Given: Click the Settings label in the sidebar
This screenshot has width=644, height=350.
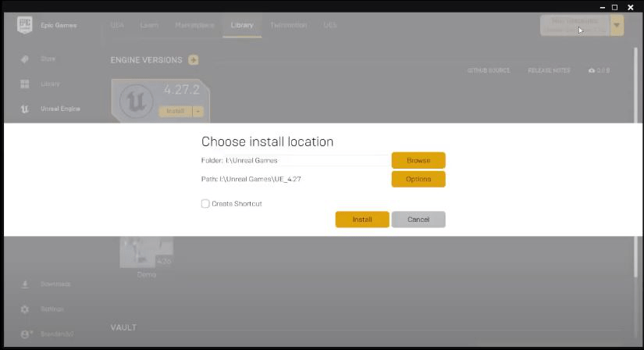Looking at the screenshot, I should tap(52, 309).
